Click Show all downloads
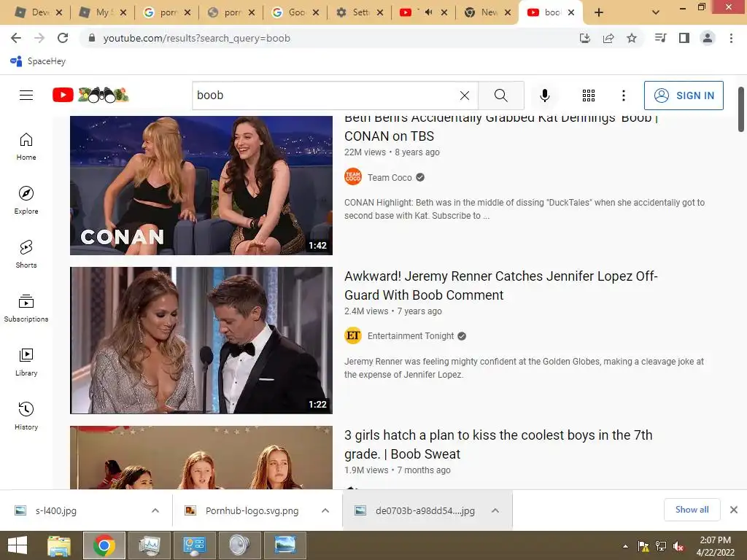This screenshot has width=747, height=560. pyautogui.click(x=692, y=510)
